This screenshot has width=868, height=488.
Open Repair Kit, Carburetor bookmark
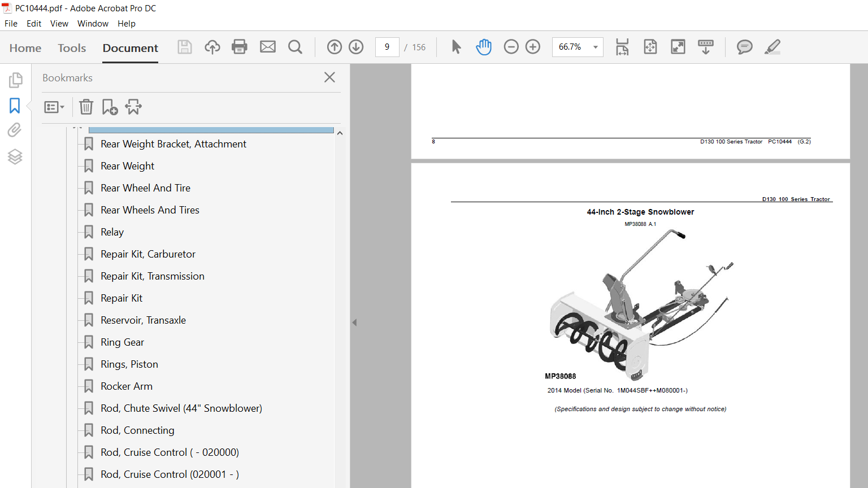point(148,254)
